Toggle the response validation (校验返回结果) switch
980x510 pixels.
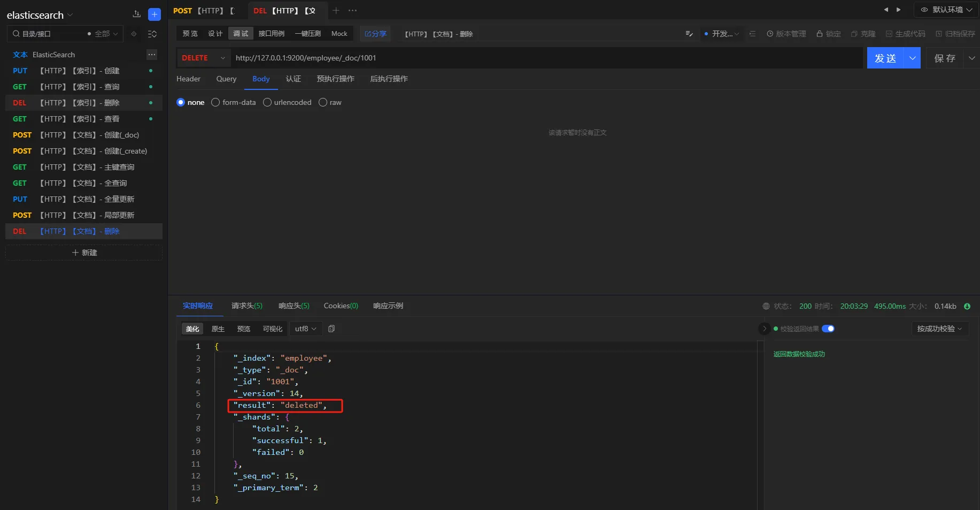[x=828, y=329]
